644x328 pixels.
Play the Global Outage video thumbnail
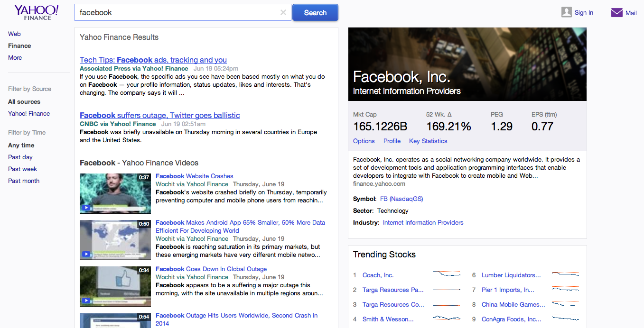tap(115, 286)
